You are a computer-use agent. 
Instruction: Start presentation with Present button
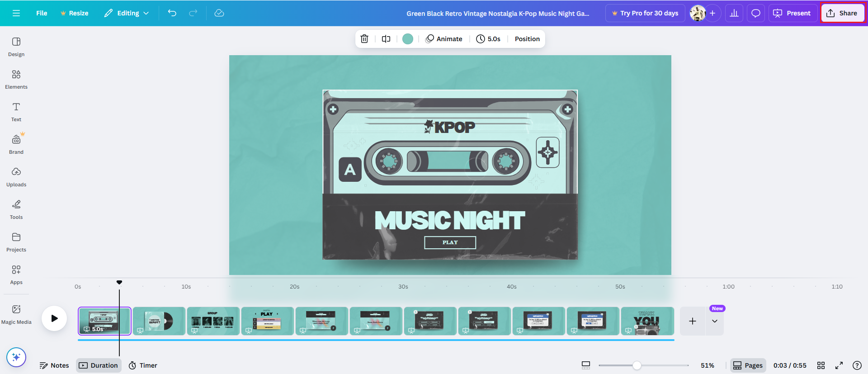pos(792,13)
